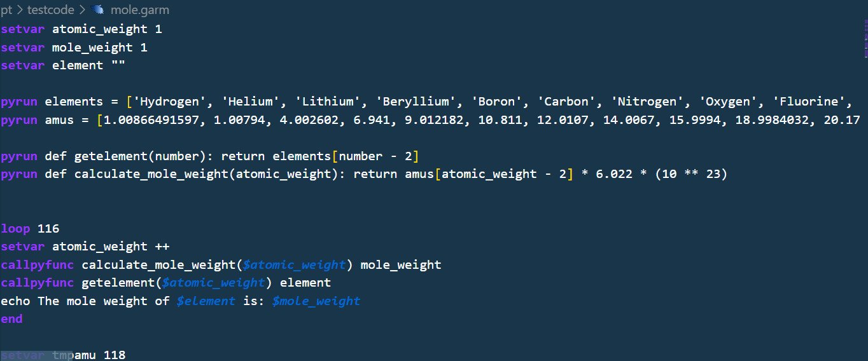Click the loop count 116
868x361 pixels.
point(48,228)
